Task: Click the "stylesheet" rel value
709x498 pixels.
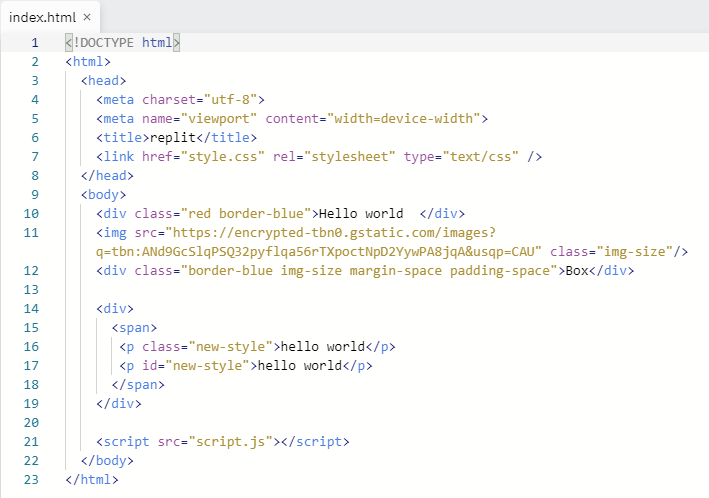Action: point(350,157)
